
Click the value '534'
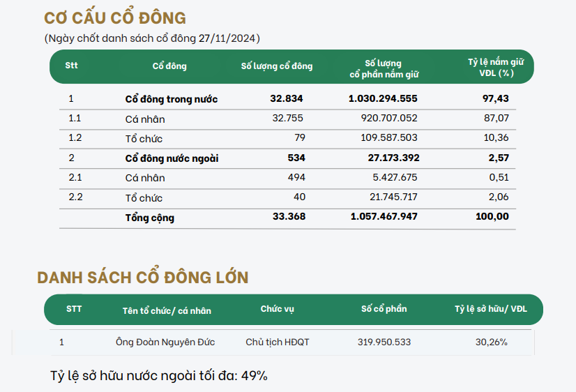click(296, 158)
